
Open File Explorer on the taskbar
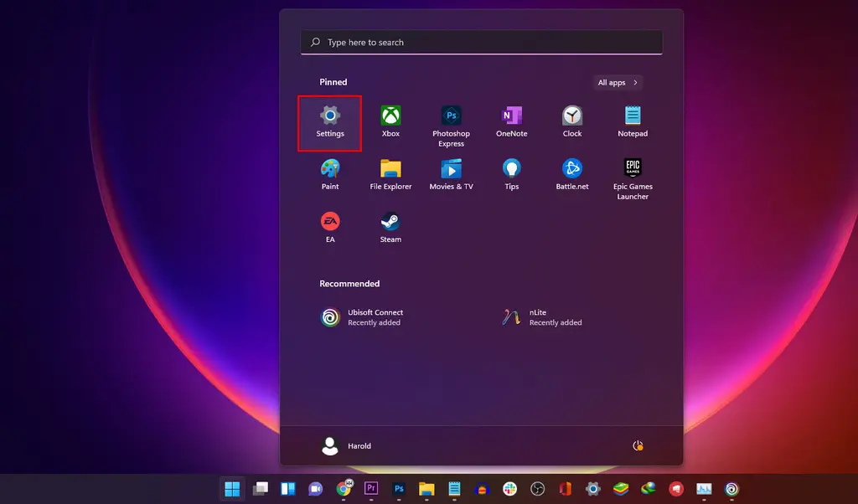pos(426,488)
